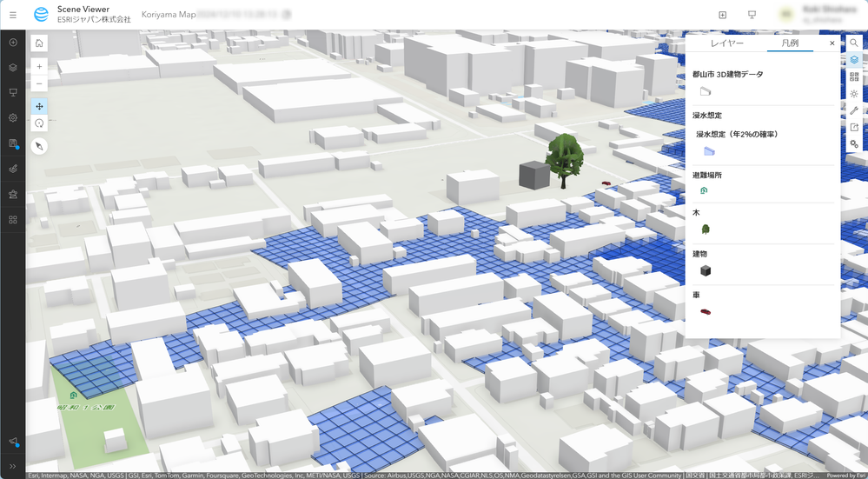Image resolution: width=868 pixels, height=479 pixels.
Task: Expand the dark sidebar with double chevron
Action: click(x=13, y=466)
